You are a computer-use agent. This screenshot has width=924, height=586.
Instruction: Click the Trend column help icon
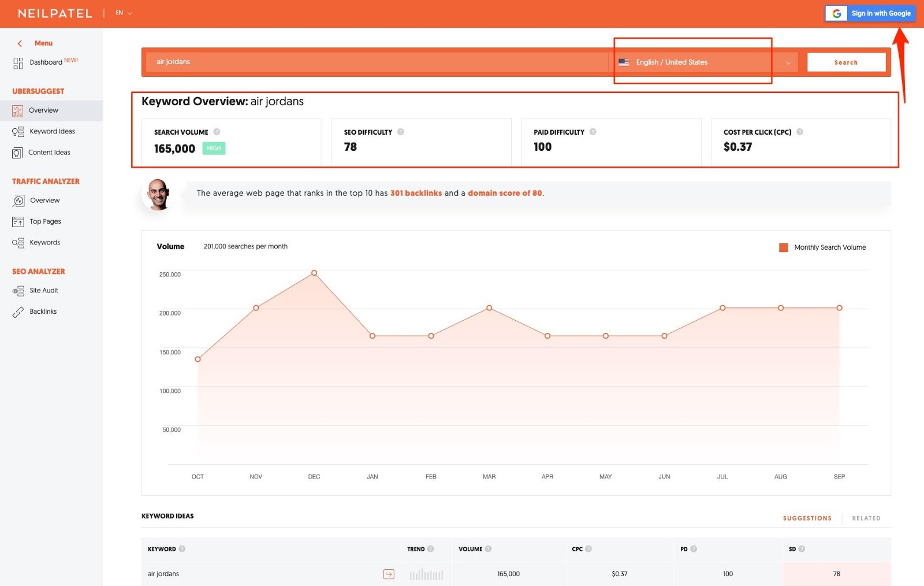[430, 549]
